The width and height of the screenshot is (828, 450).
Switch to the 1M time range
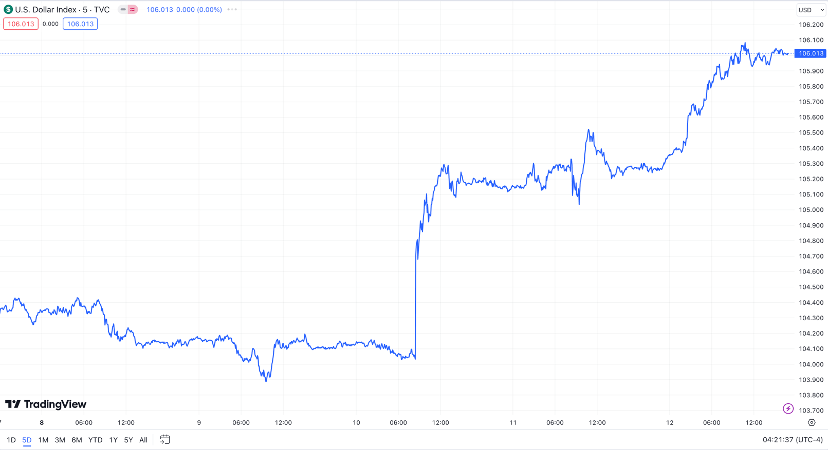[43, 439]
